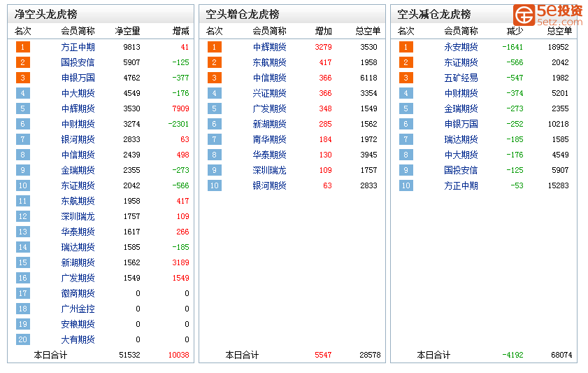Click the 本日合计 total -4192

[x=512, y=355]
